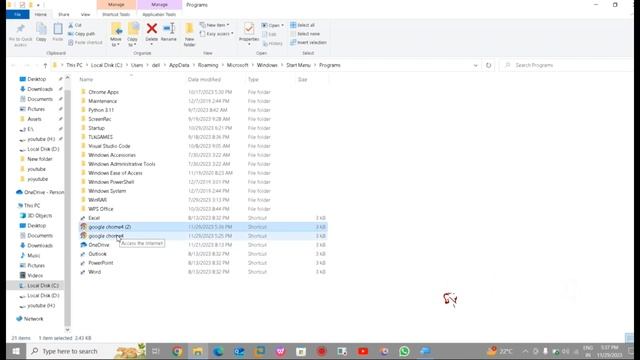Open Windows Start button

coord(16,351)
